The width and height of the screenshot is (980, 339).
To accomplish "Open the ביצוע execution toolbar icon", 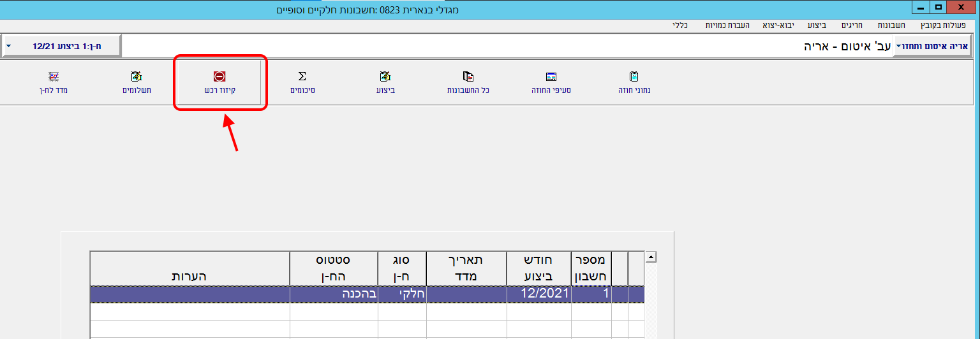I will pyautogui.click(x=385, y=77).
